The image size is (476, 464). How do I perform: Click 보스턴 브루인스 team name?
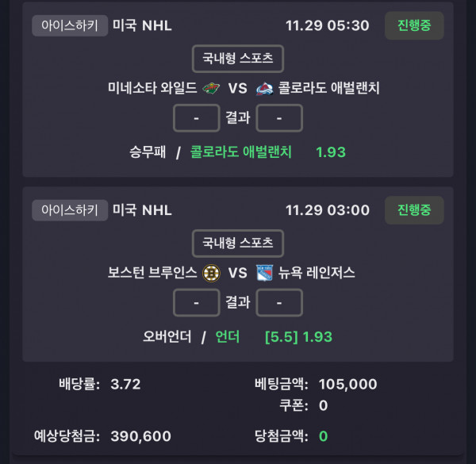click(152, 273)
